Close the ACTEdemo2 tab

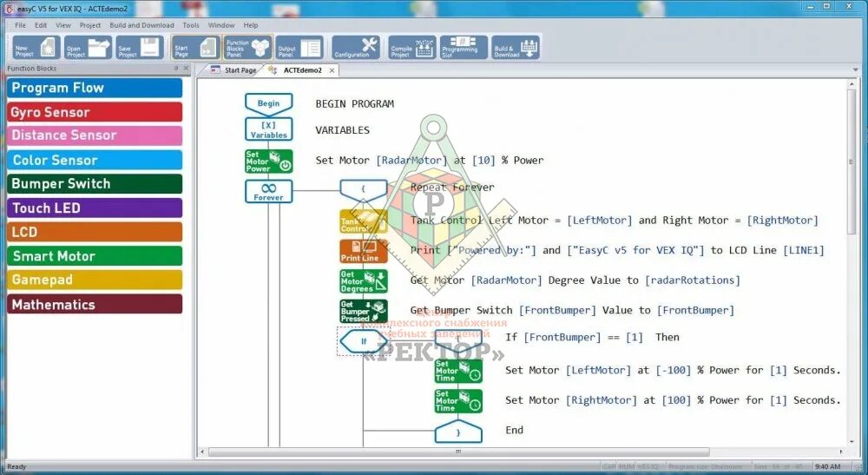tap(332, 70)
